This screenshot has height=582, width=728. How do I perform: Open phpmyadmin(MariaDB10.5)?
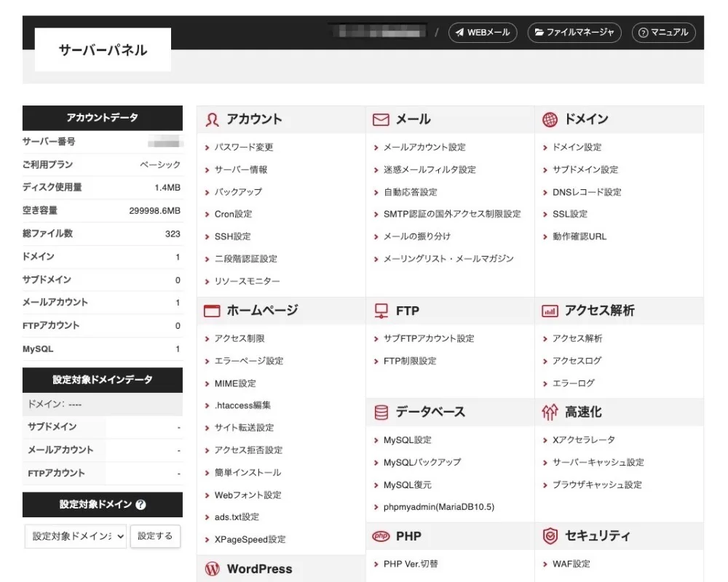439,507
